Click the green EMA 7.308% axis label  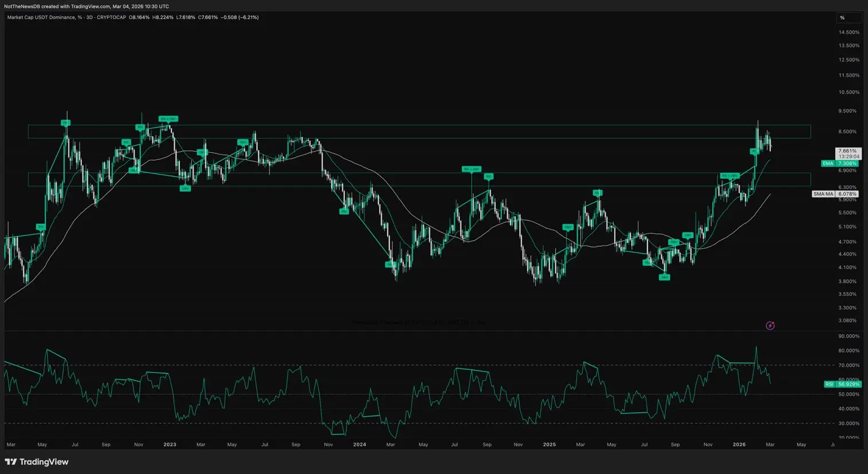point(840,164)
